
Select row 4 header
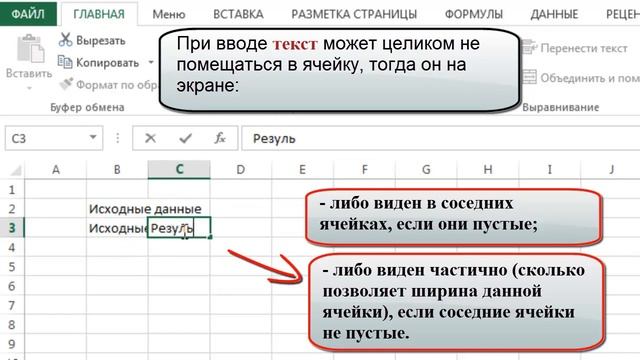coord(12,247)
